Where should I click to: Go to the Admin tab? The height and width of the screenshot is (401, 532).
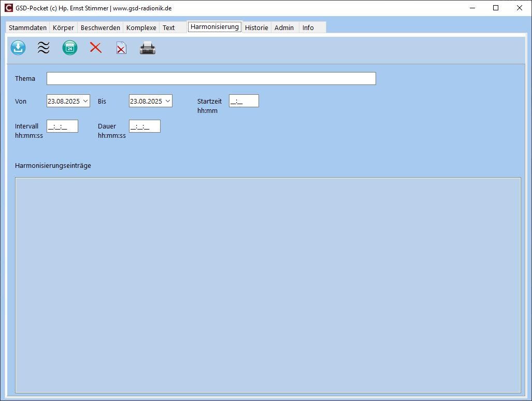[284, 27]
